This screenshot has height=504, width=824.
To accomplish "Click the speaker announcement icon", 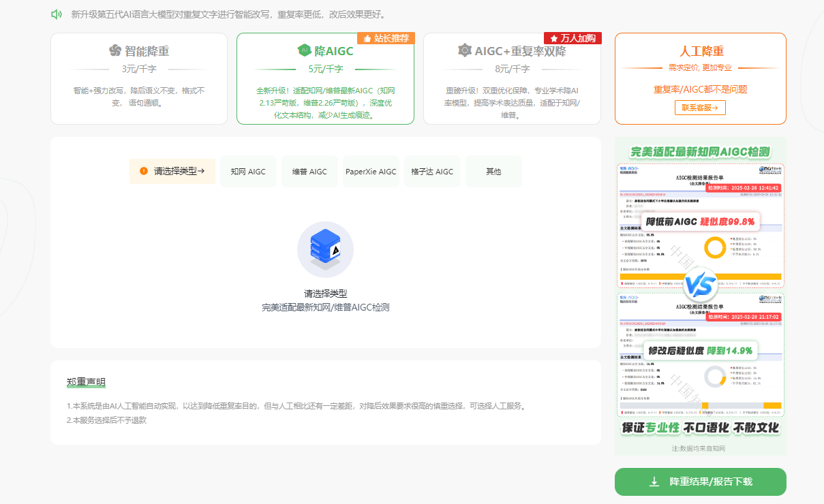I will pyautogui.click(x=57, y=14).
